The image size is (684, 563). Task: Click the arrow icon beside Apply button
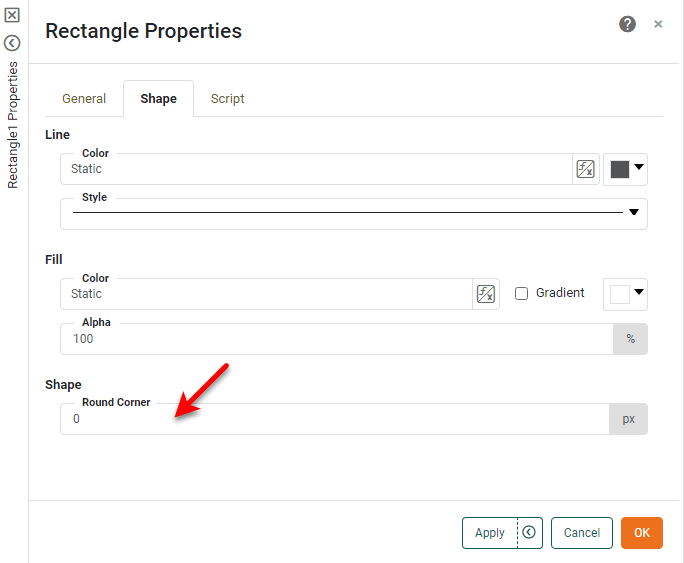pos(530,533)
